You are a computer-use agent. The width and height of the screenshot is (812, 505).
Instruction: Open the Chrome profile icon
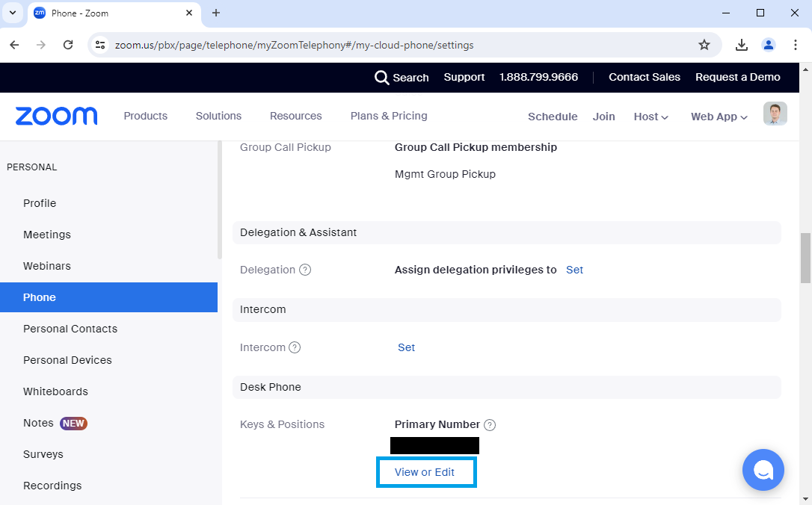point(769,45)
